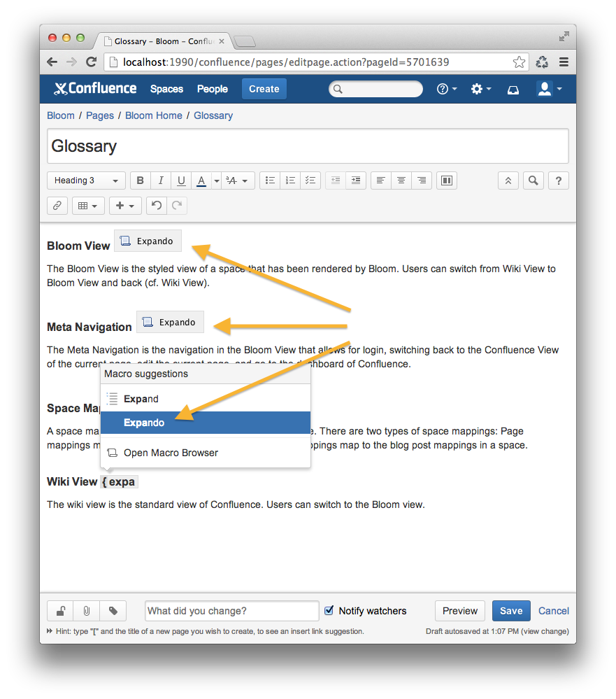Apply italic formatting to text
The width and height of the screenshot is (616, 699).
coord(161,181)
